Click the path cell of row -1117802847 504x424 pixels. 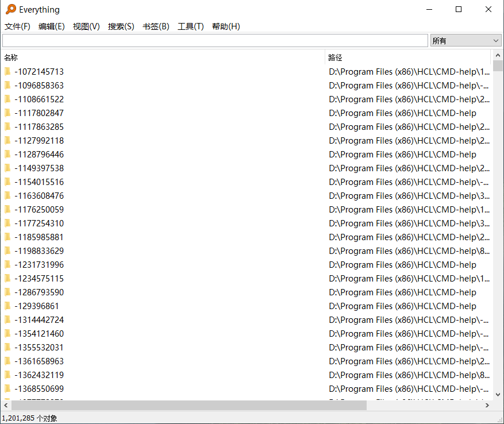[402, 113]
